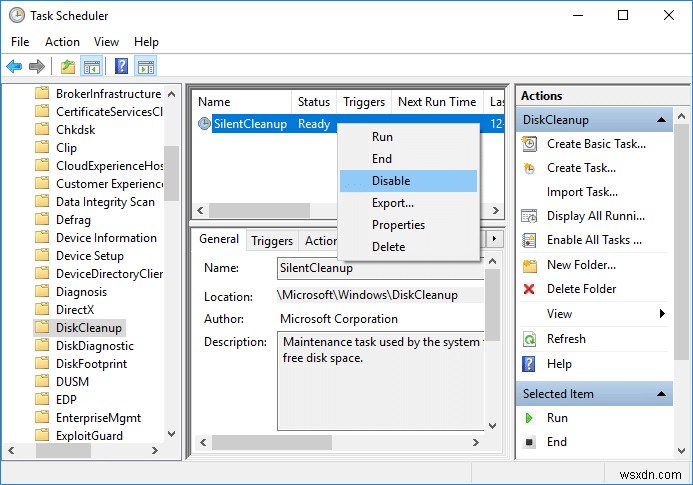This screenshot has height=485, width=693.
Task: Click the New Folder icon
Action: coord(529,265)
